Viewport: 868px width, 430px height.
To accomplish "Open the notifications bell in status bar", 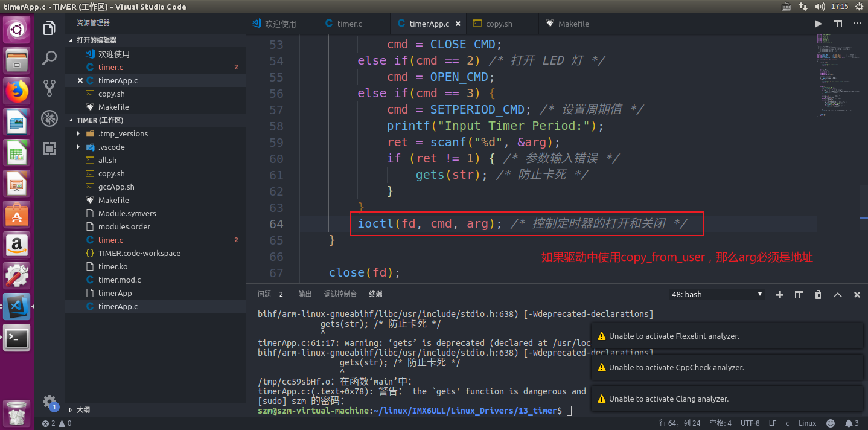I will pos(852,423).
